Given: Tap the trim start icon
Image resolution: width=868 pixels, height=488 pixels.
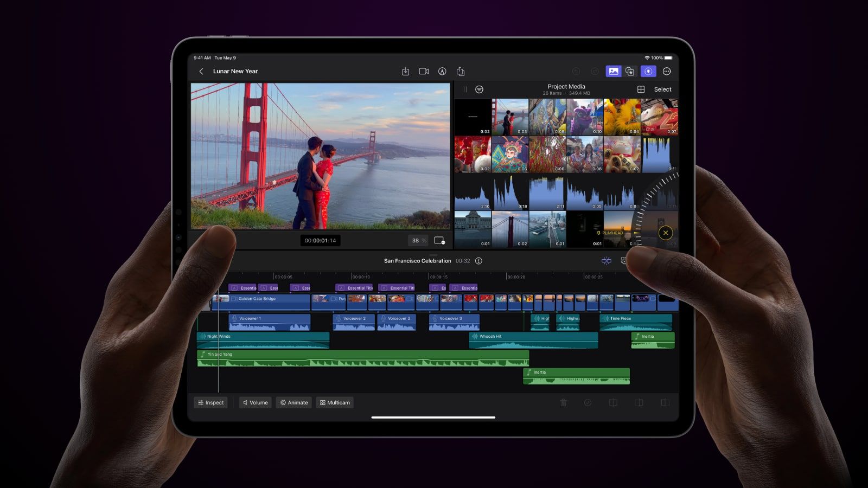Looking at the screenshot, I should click(639, 402).
